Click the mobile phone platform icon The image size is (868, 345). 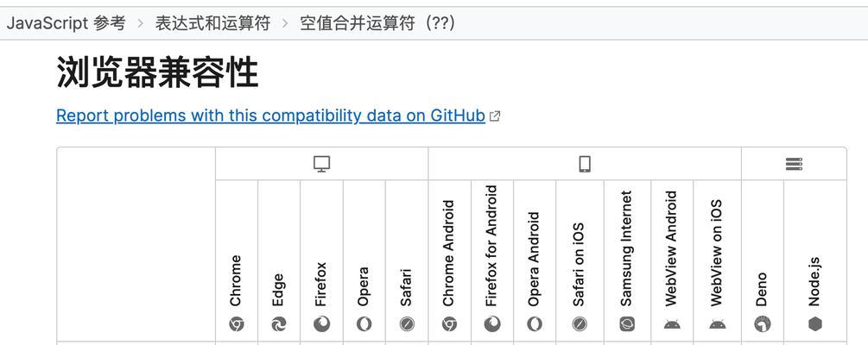[x=585, y=164]
